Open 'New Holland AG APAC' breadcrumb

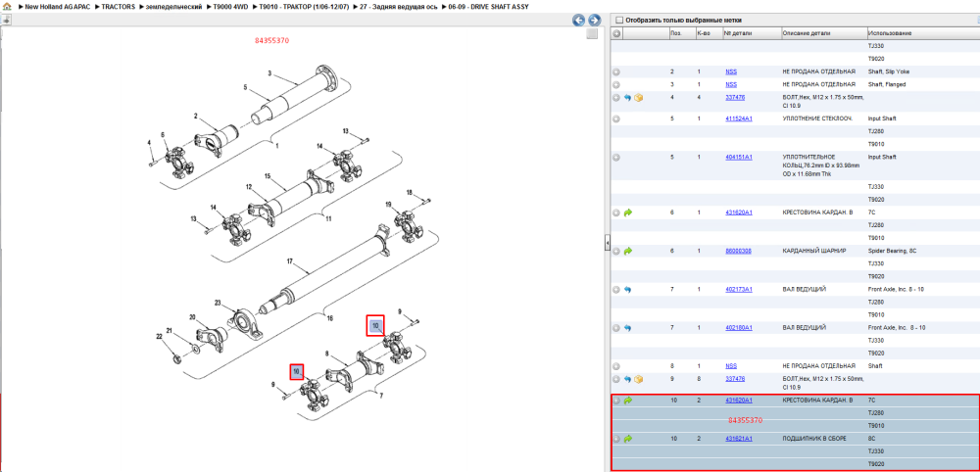coord(56,6)
